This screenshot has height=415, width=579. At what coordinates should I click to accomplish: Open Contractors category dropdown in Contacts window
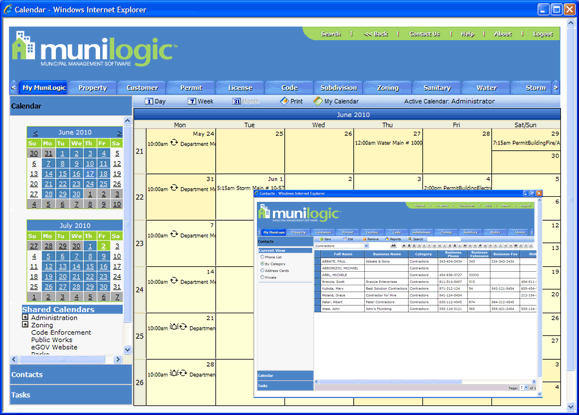(366, 246)
